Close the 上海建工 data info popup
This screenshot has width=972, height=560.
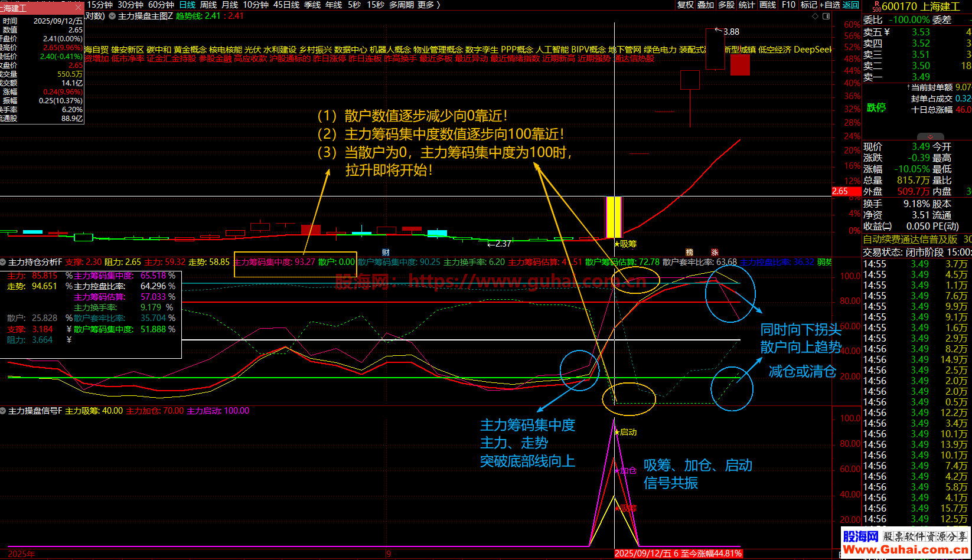79,8
